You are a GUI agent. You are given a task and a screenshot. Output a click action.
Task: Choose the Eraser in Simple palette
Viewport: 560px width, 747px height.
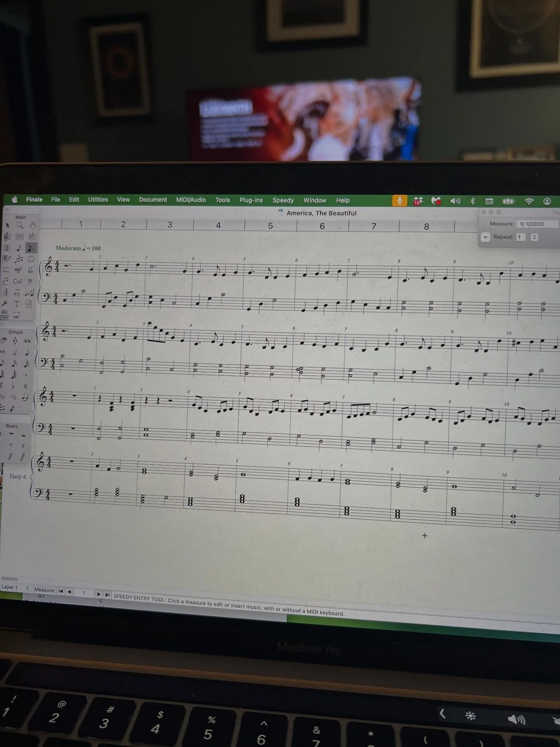pos(3,340)
